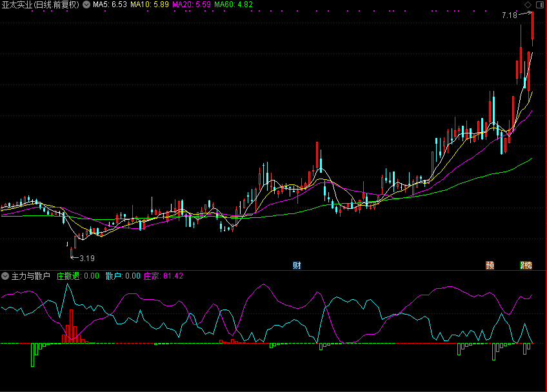Click the square icon in top-right corner
The width and height of the screenshot is (547, 392).
coord(539,5)
